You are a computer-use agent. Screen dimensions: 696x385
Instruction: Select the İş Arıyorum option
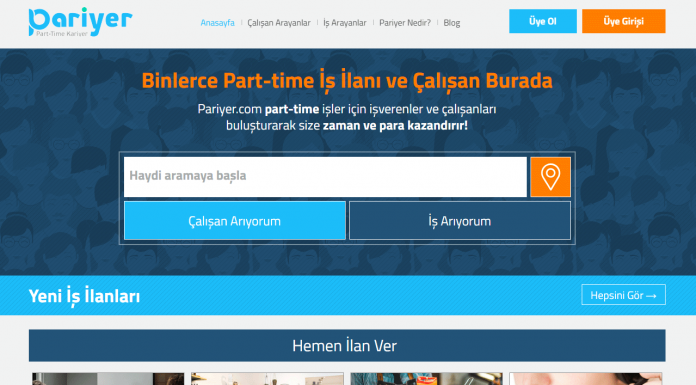pos(460,221)
